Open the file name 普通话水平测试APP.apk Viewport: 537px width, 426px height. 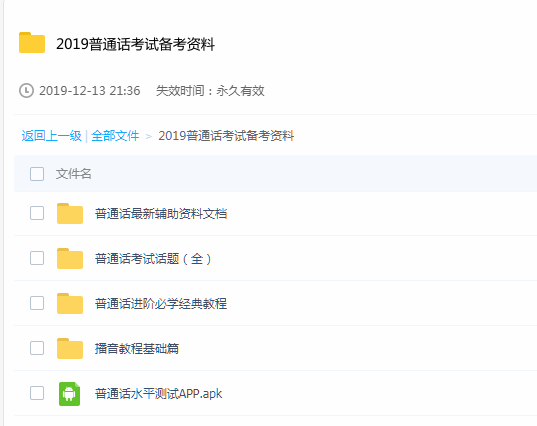159,394
